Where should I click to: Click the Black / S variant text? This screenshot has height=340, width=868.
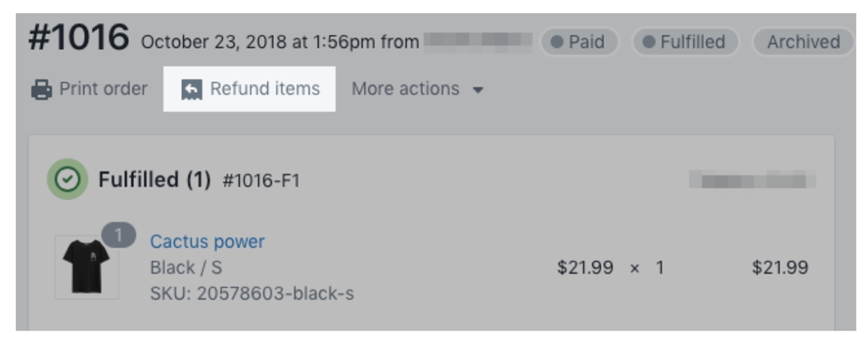[186, 268]
